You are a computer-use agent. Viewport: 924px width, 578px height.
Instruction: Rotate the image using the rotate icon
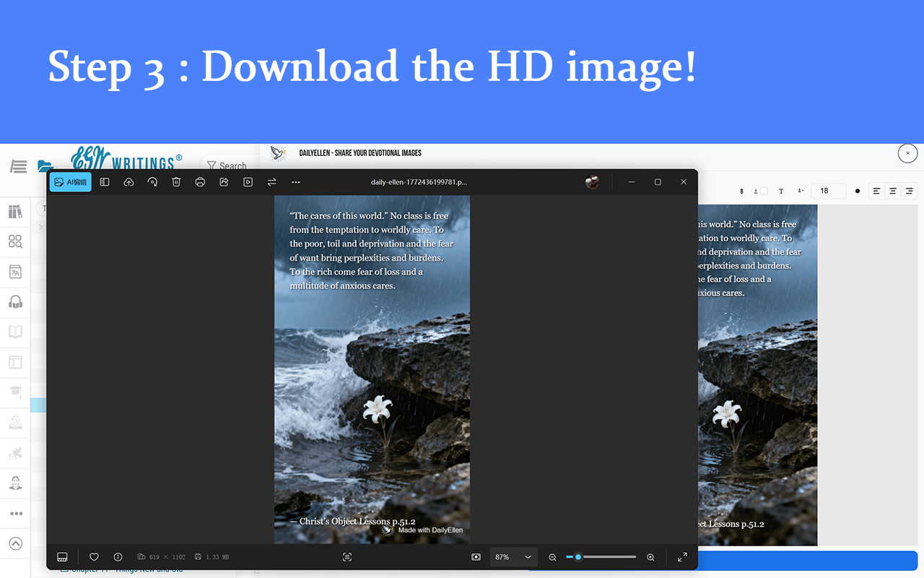tap(152, 182)
